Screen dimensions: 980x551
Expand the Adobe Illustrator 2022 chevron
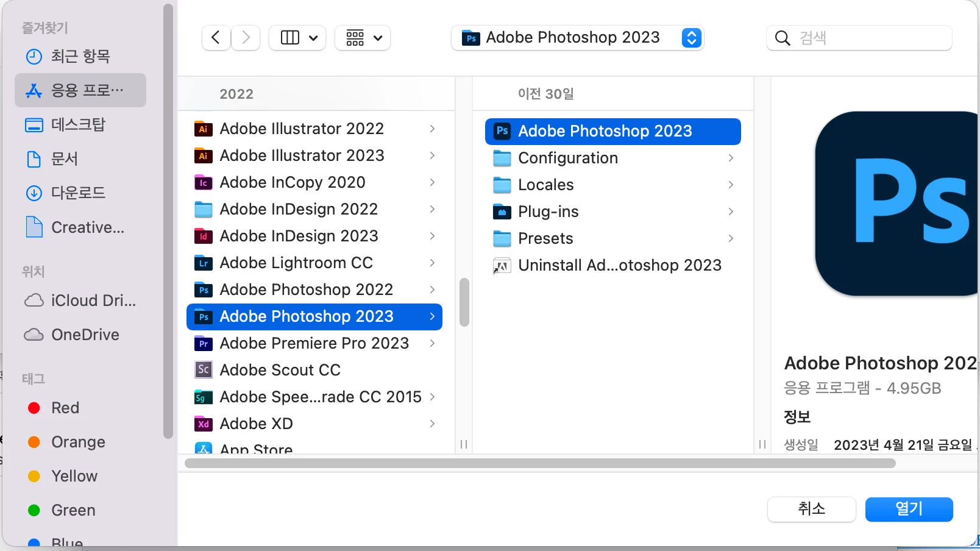[432, 129]
